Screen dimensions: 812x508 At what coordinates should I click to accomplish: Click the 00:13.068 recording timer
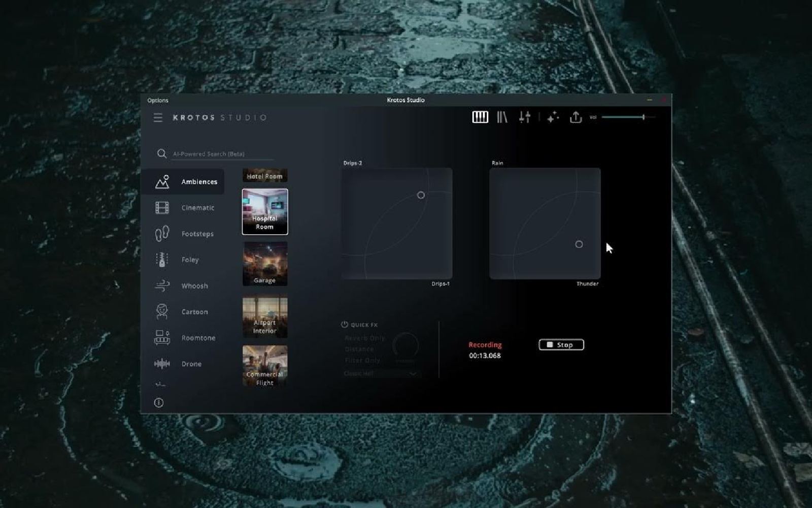tap(485, 356)
